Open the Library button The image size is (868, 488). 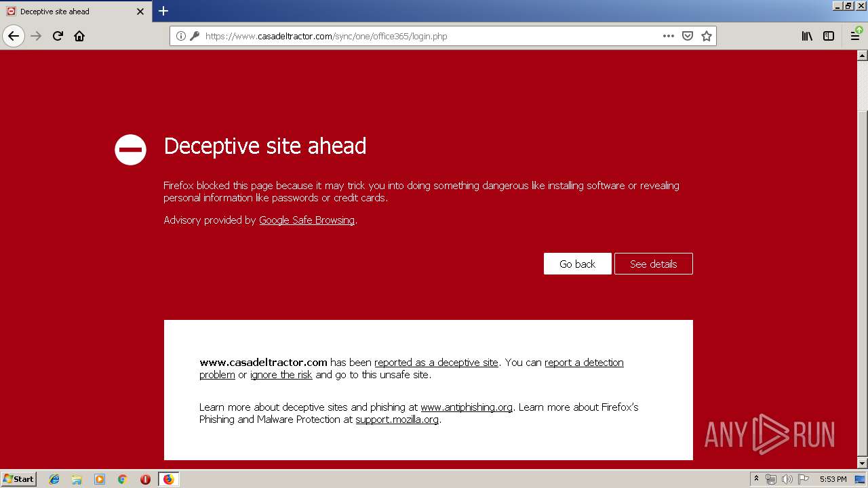point(807,36)
